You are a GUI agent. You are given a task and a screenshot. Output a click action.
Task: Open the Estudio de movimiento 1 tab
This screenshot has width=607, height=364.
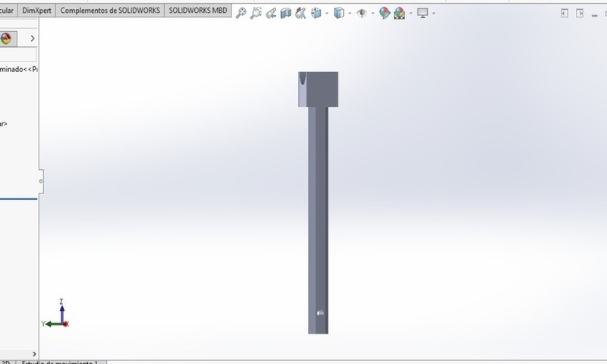click(x=61, y=362)
